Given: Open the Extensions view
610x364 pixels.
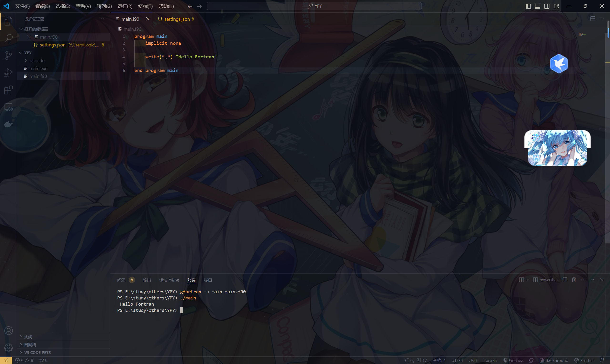Looking at the screenshot, I should 9,90.
